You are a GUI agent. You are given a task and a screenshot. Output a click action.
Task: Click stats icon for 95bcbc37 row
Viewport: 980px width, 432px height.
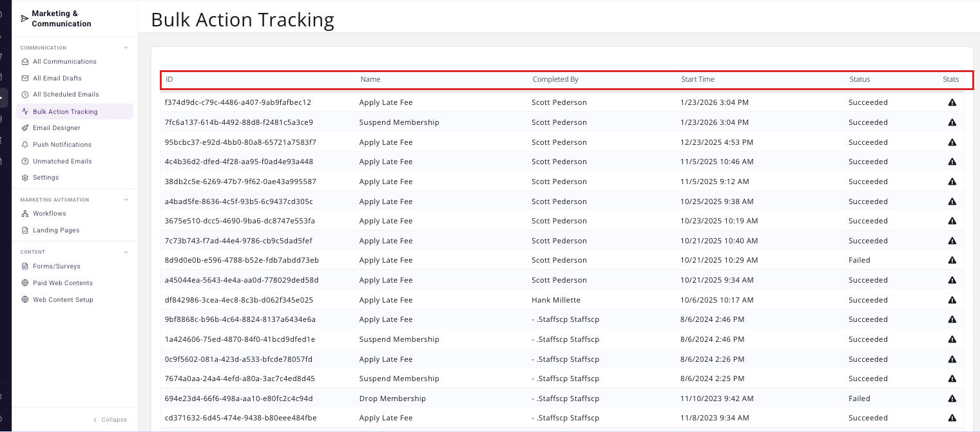[952, 142]
